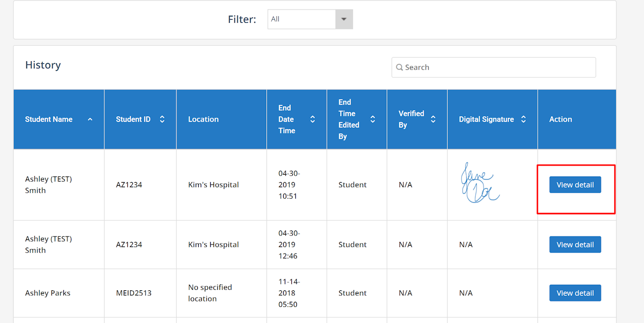Click the sort arrow beside Student Name

click(90, 119)
